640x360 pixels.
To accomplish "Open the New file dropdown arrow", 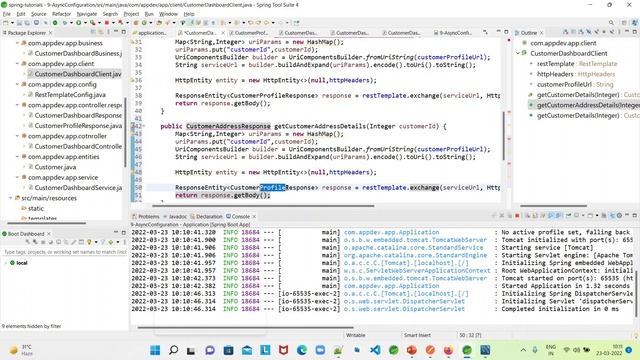I will 11,23.
